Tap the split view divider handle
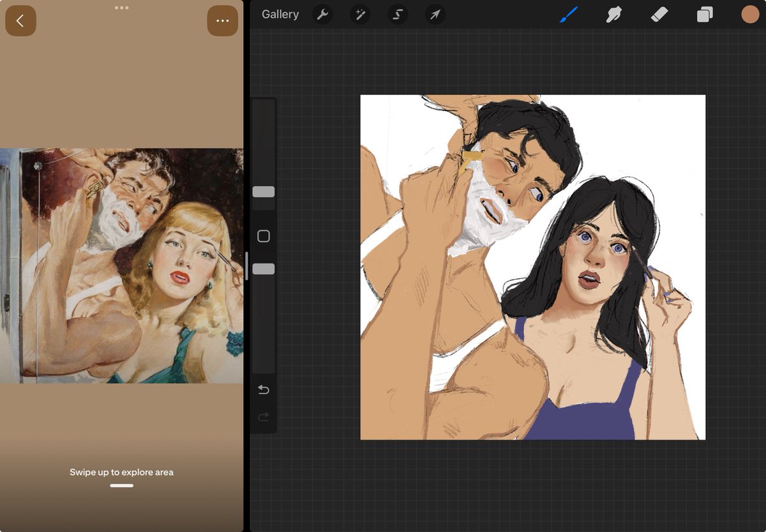 pos(246,266)
